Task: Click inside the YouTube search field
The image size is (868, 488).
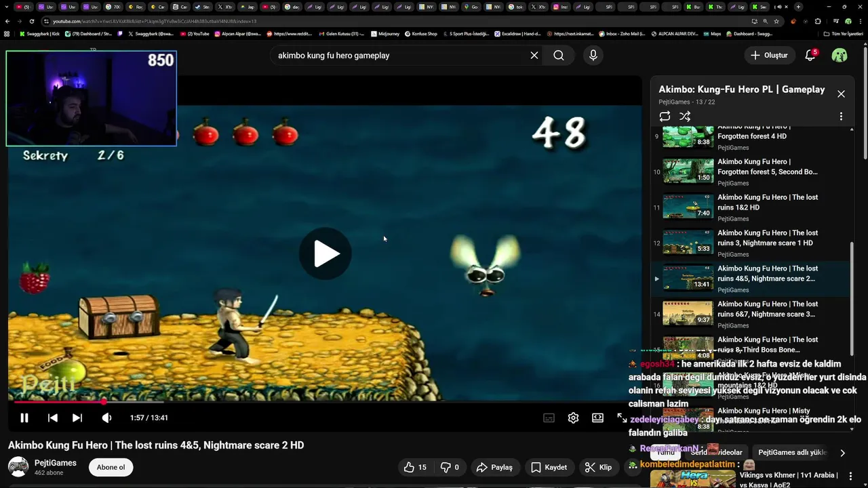Action: (400, 56)
